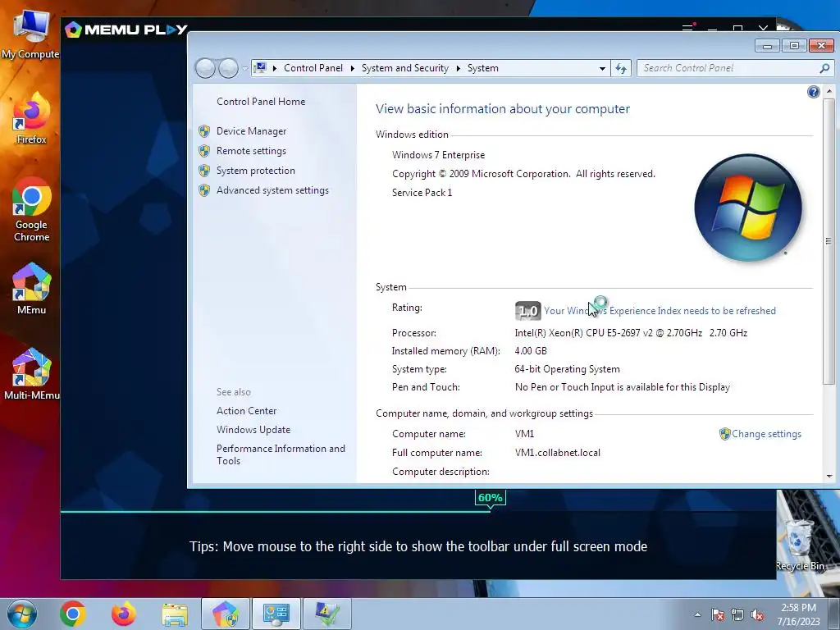Open Remote settings
This screenshot has height=630, width=840.
tap(251, 151)
